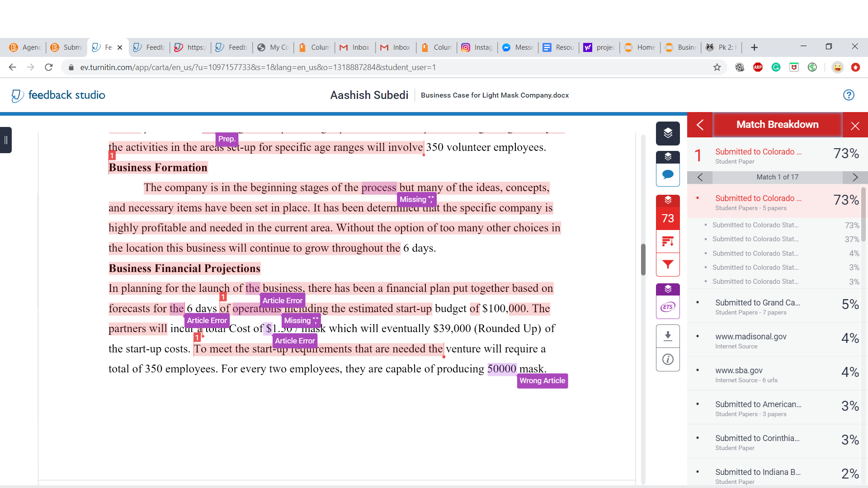The width and height of the screenshot is (868, 488).
Task: Open the similarity filter funnel icon
Action: [668, 264]
